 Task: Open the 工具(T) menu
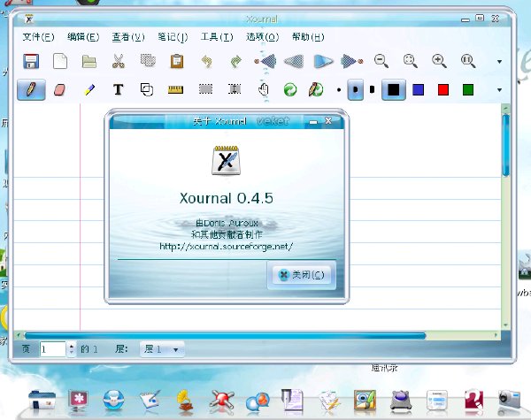[x=217, y=37]
